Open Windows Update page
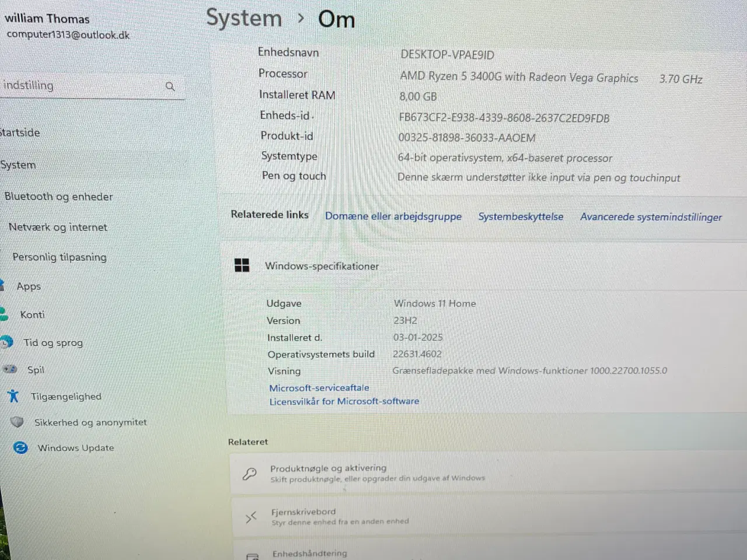Viewport: 747px width, 560px height. coord(76,448)
